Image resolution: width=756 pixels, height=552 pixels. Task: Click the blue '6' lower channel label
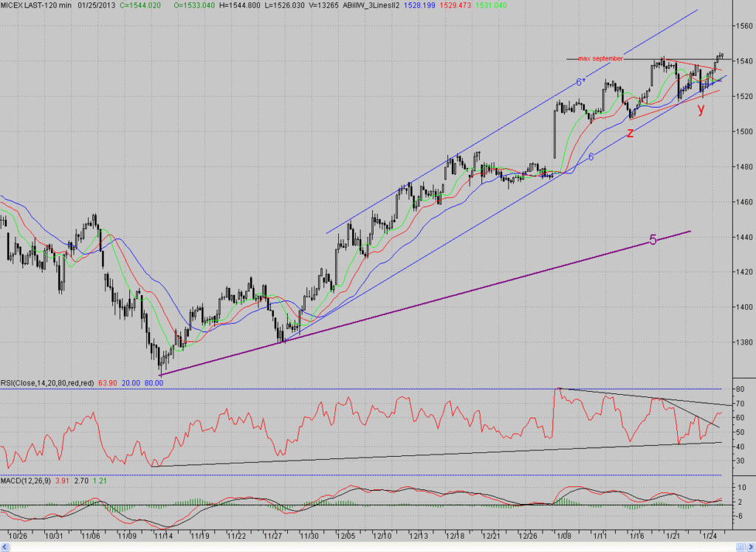click(591, 157)
